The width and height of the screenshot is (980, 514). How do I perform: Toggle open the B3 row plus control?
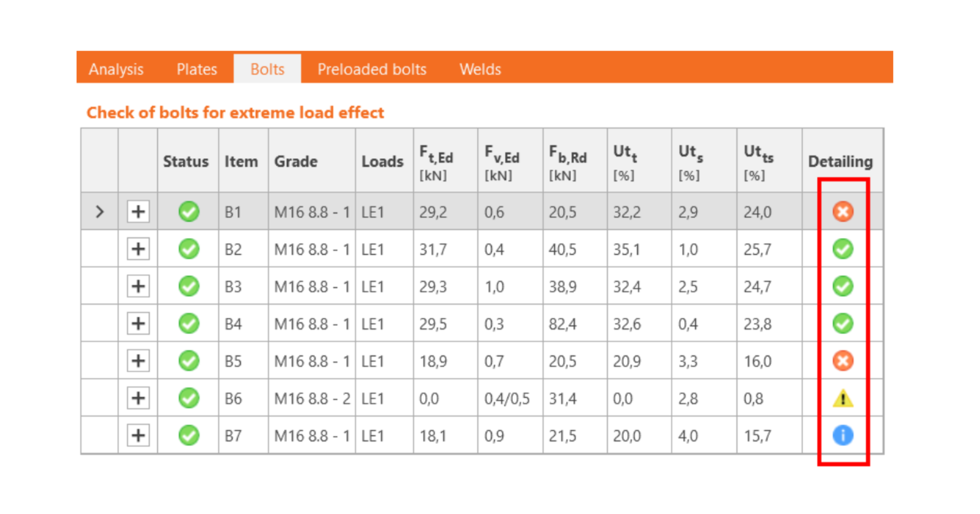[x=138, y=286]
